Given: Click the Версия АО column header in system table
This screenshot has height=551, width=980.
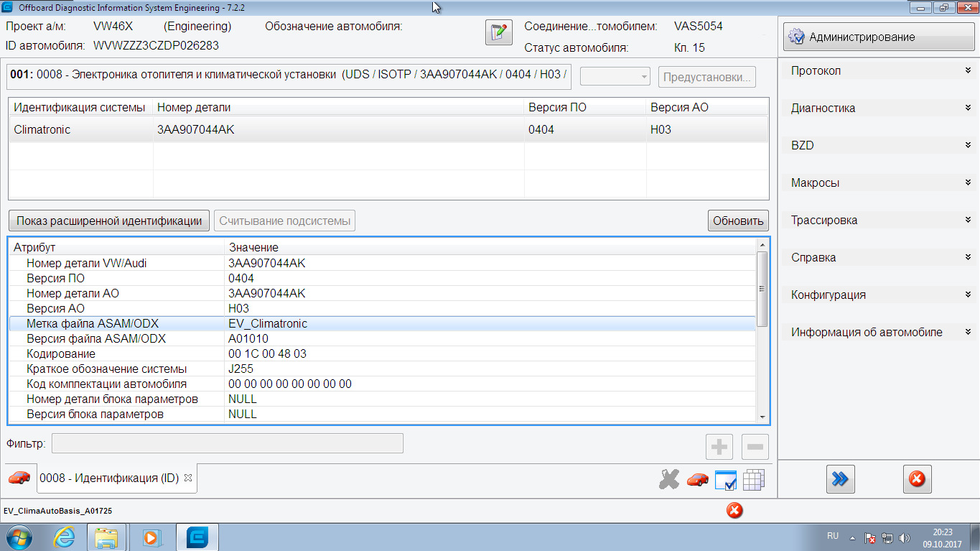Looking at the screenshot, I should pos(707,108).
